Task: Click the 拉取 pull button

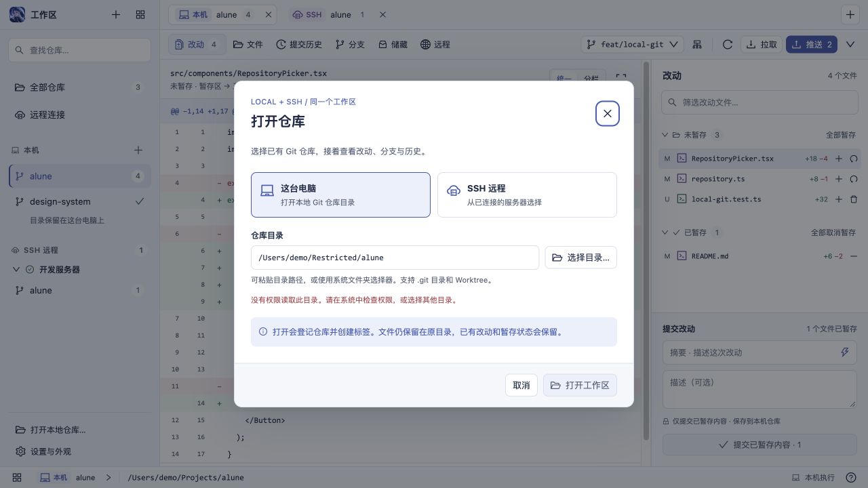Action: (x=762, y=44)
